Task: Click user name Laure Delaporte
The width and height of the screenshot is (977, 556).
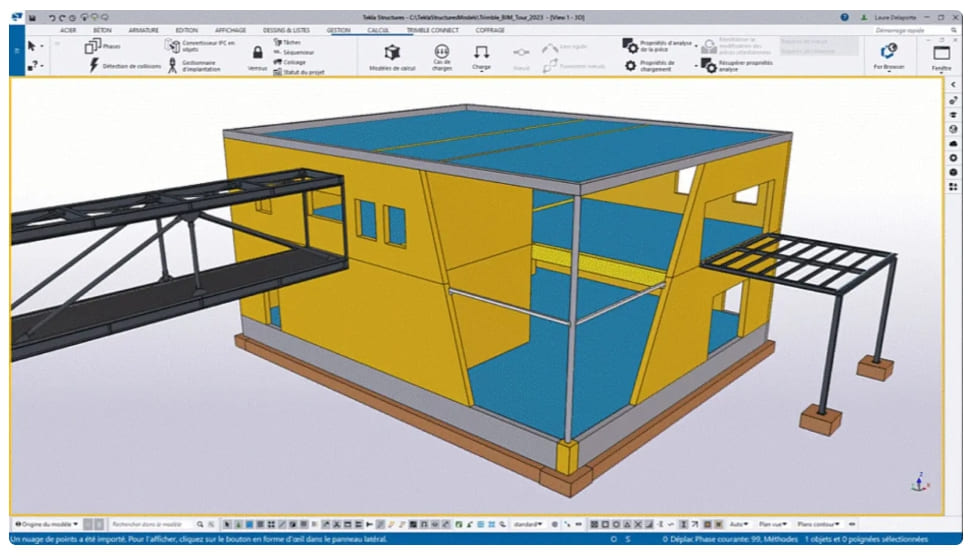Action: point(895,17)
